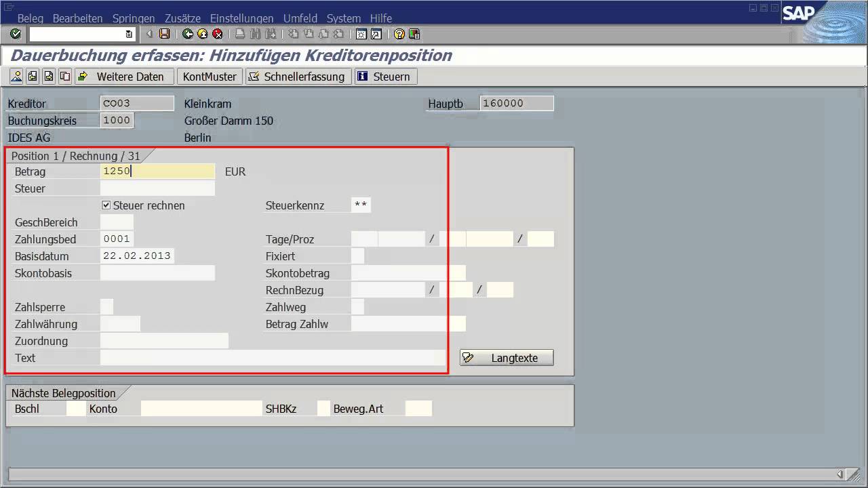
Task: Click the red Cancel icon
Action: coord(217,34)
